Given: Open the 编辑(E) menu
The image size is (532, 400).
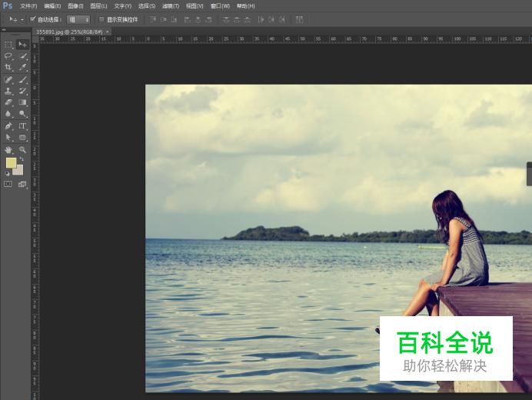Looking at the screenshot, I should pos(52,6).
